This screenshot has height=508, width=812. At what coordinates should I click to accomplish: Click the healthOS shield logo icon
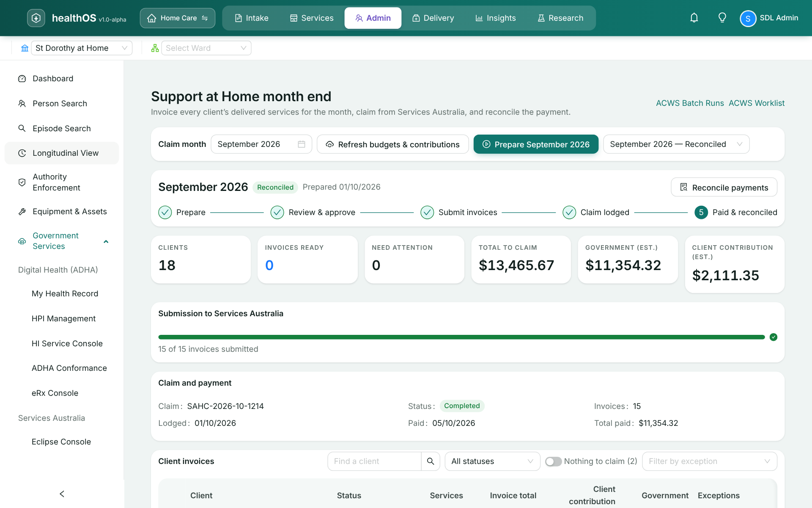pyautogui.click(x=36, y=18)
